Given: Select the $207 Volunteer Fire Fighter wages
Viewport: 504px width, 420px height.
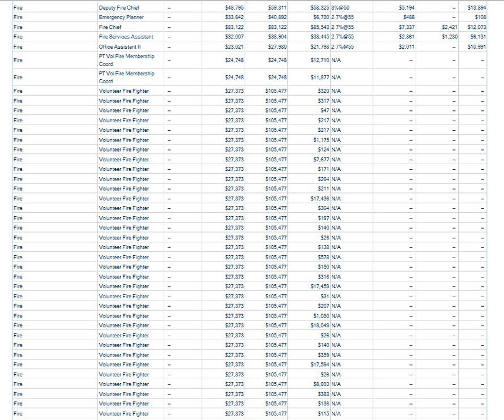Looking at the screenshot, I should (x=323, y=306).
